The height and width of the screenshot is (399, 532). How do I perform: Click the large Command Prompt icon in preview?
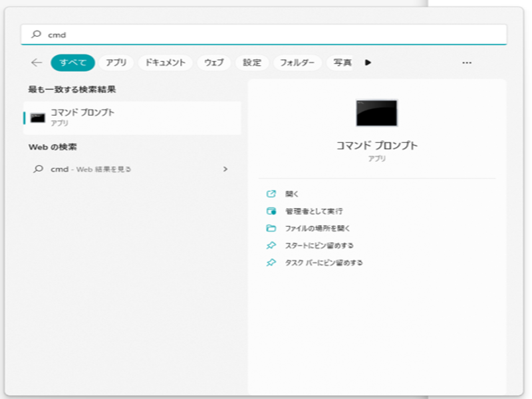(x=376, y=113)
